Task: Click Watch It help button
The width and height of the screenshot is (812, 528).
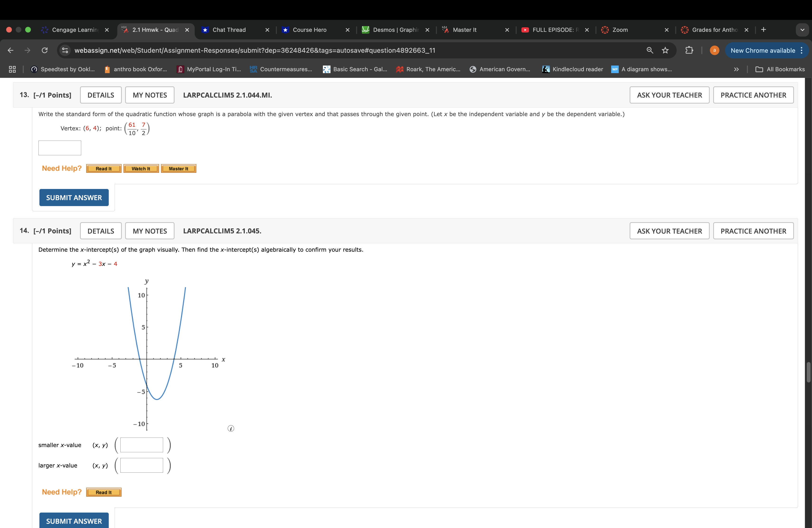Action: (141, 169)
